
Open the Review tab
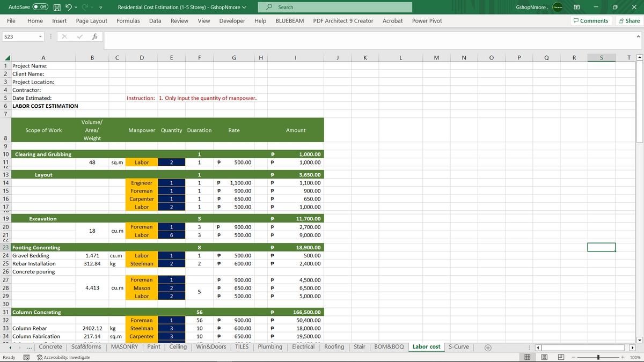[179, 21]
